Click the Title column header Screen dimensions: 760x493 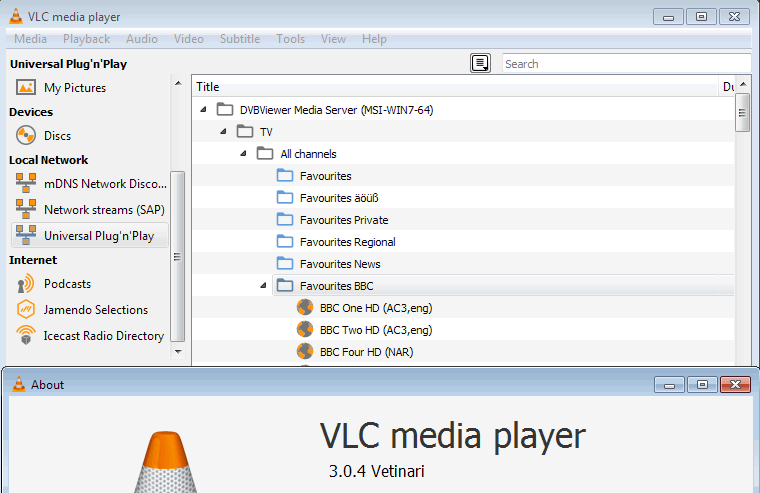point(456,87)
